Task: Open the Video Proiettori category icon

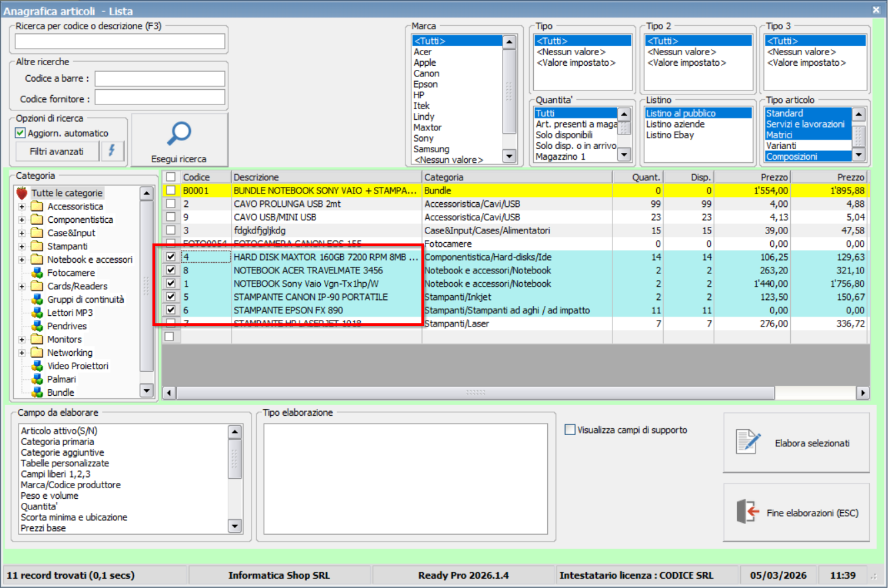Action: [x=37, y=366]
